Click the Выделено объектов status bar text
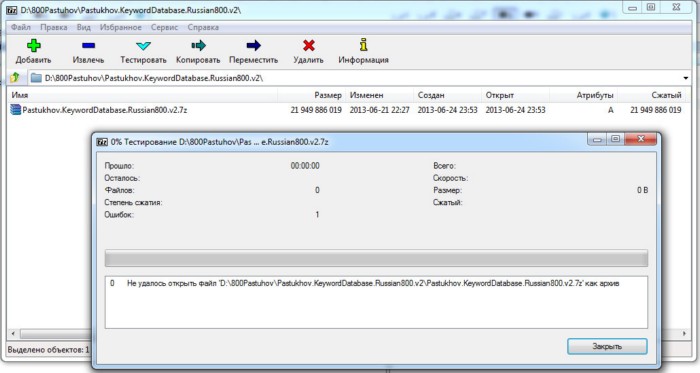Screen dimensions: 700x373 click(x=48, y=350)
